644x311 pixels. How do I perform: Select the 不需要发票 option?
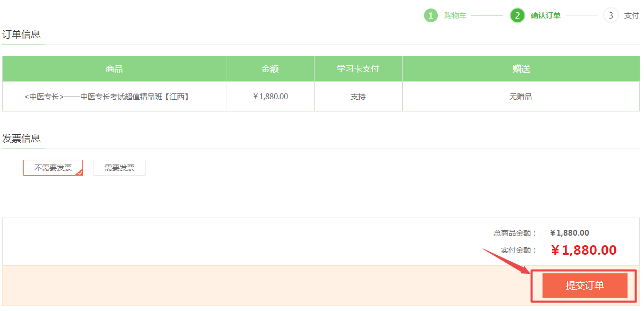[53, 168]
